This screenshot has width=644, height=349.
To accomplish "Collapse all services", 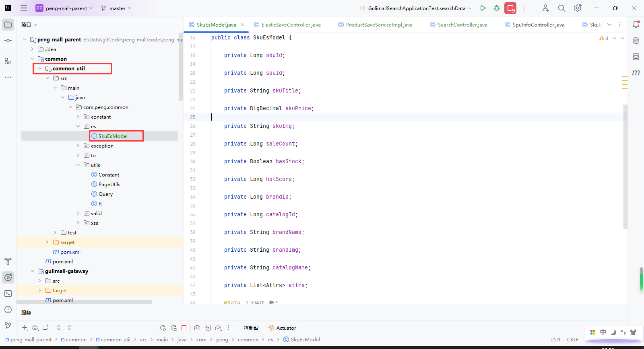I will coord(69,328).
